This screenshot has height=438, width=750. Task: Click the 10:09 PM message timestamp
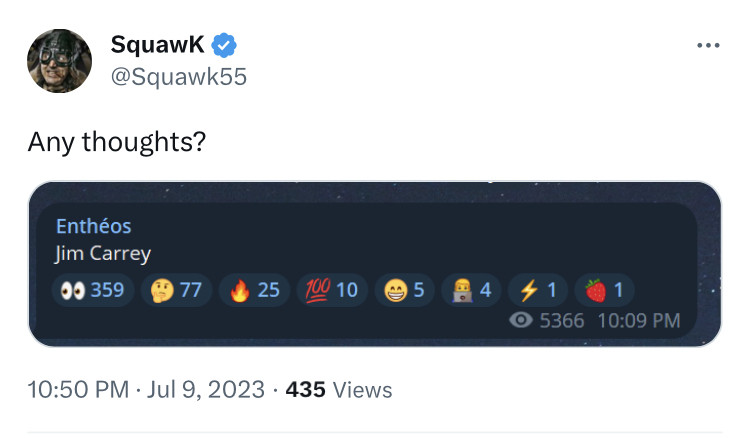click(x=638, y=321)
